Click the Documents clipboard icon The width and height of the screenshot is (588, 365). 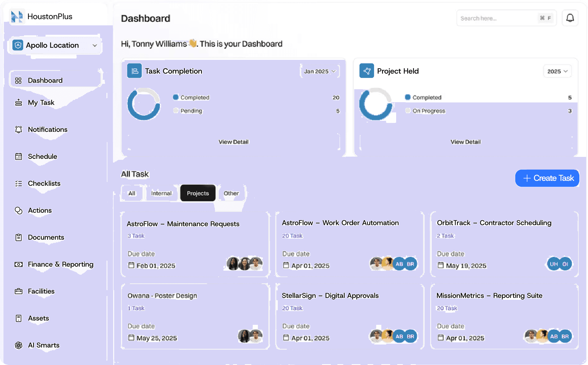pyautogui.click(x=18, y=237)
